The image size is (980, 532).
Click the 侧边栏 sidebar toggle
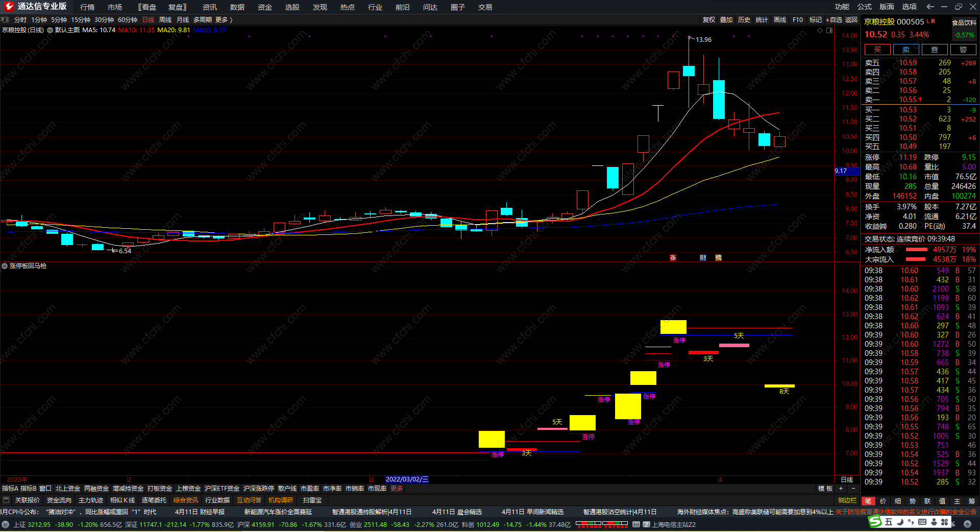click(x=847, y=500)
